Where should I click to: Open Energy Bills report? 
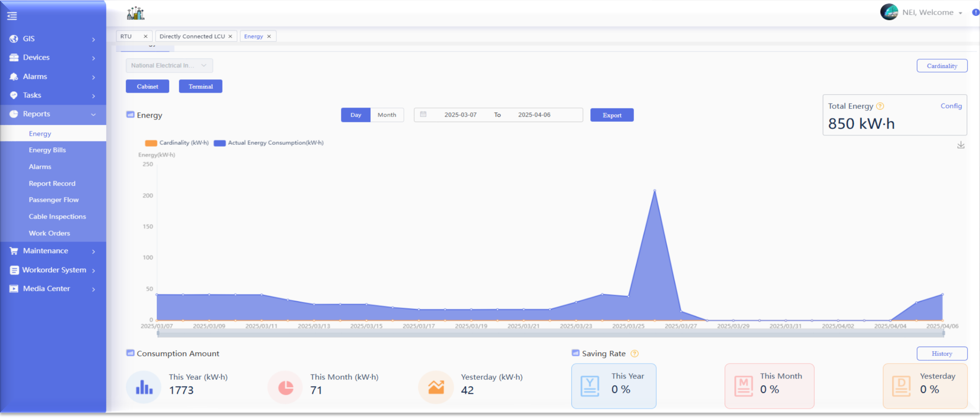pos(47,150)
